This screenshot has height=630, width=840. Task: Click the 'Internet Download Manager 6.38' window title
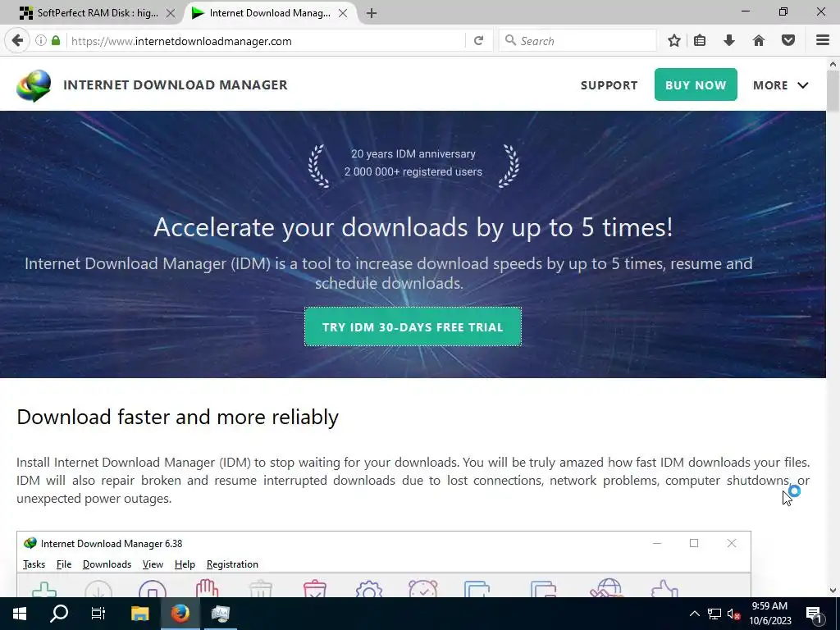click(112, 544)
